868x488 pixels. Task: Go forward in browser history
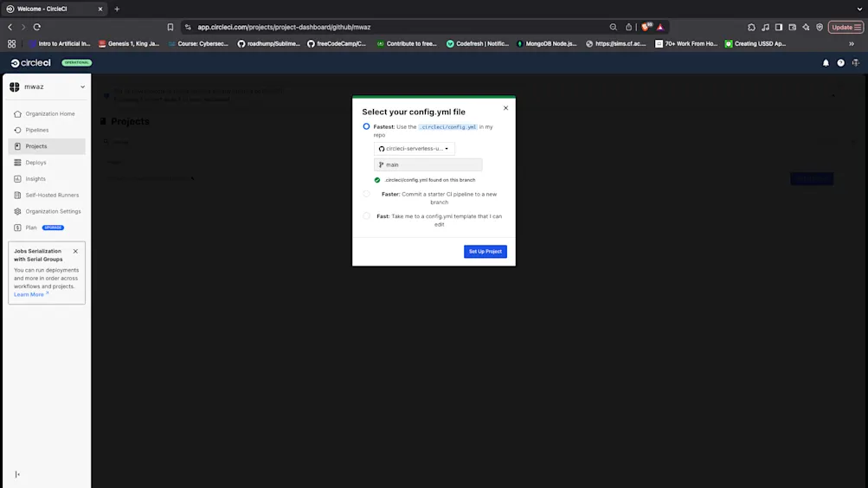point(23,27)
